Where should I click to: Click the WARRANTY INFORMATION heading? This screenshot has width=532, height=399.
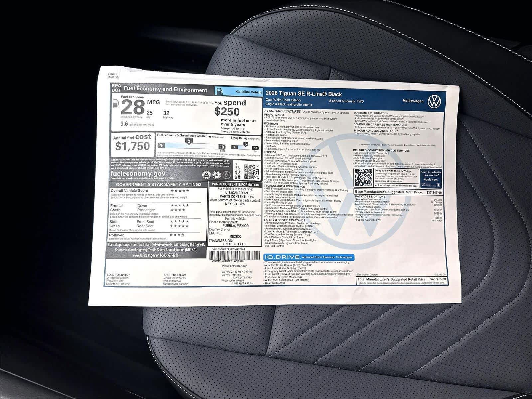(x=371, y=113)
